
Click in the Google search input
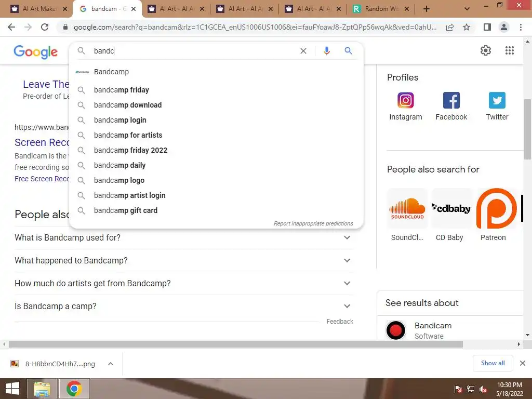[x=193, y=51]
